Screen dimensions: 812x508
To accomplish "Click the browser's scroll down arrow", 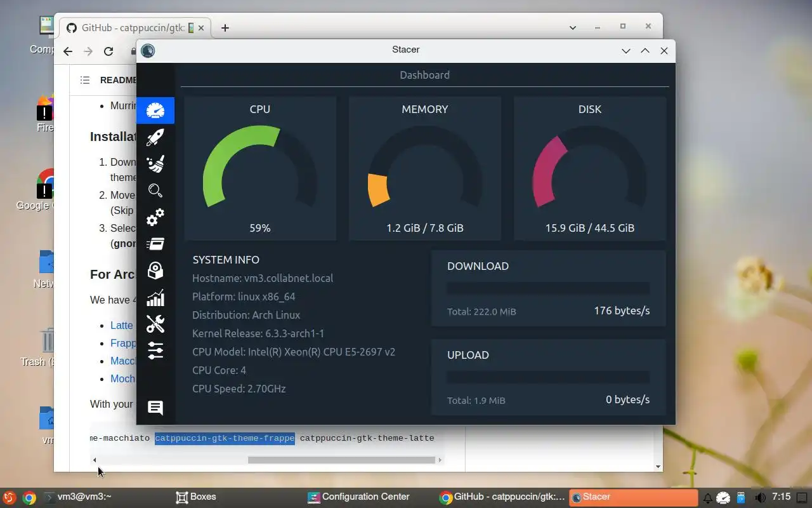I will pyautogui.click(x=658, y=467).
